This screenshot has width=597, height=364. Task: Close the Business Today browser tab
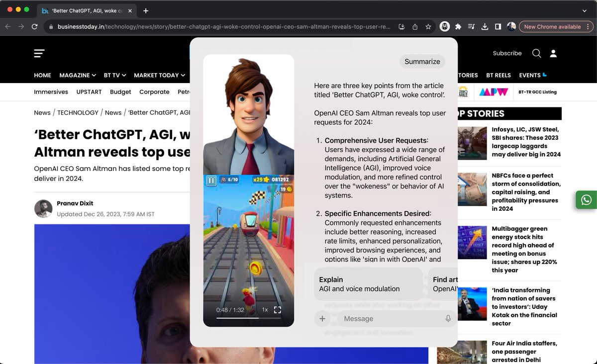131,10
